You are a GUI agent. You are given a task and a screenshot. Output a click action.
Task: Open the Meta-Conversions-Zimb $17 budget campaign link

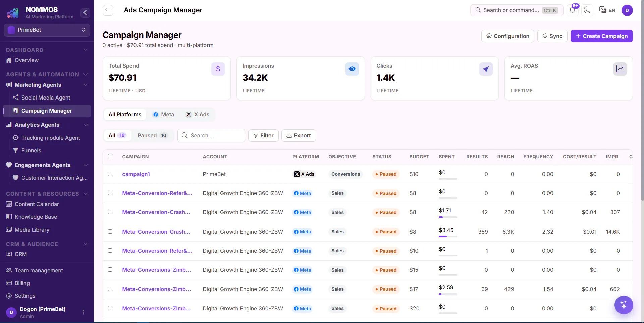pos(157,289)
